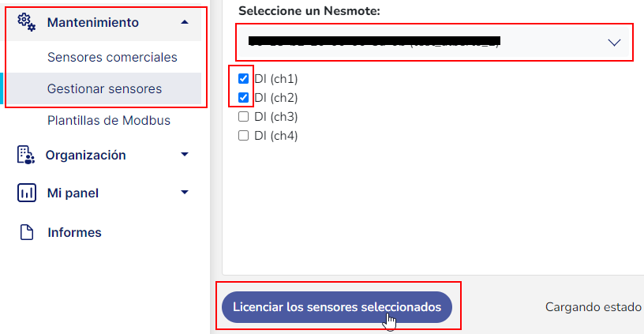Screen dimensions: 644x334
Task: Click the Mantenimiento gears icon
Action: pyautogui.click(x=27, y=22)
